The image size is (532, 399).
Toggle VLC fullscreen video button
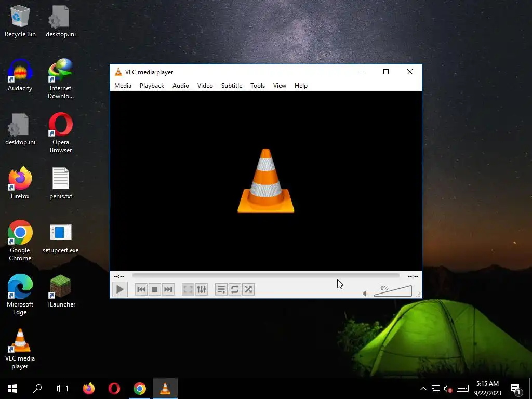(188, 289)
